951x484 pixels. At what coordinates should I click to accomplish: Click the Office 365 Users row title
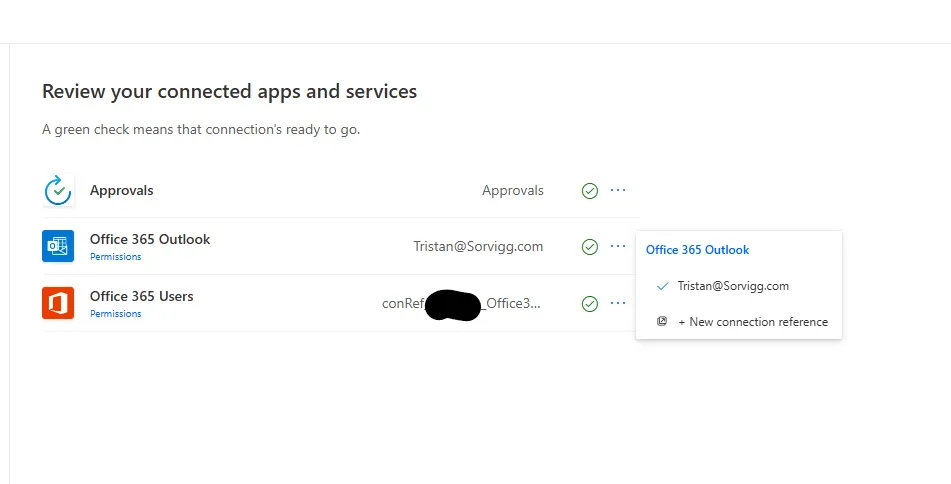click(141, 296)
